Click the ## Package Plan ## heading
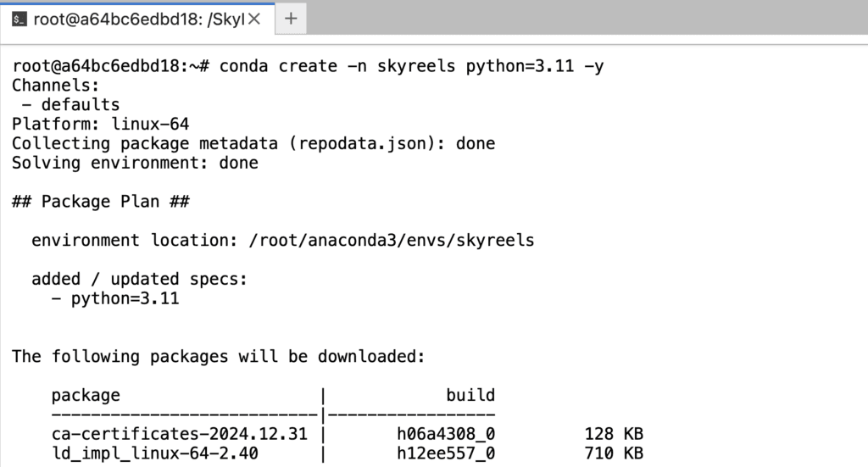The image size is (868, 467). pyautogui.click(x=100, y=202)
